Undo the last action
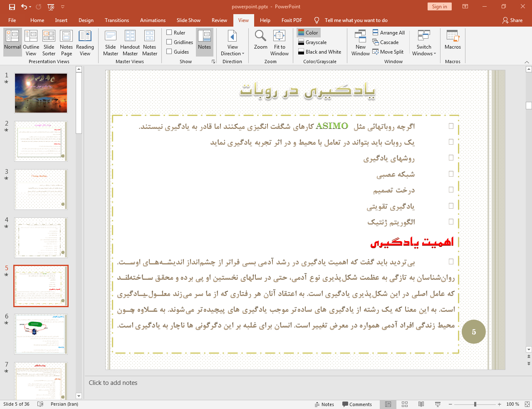Image resolution: width=532 pixels, height=409 pixels. (24, 7)
